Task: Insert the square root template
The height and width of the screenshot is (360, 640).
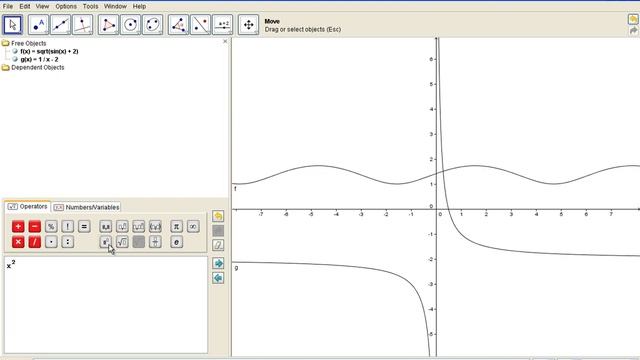Action: click(122, 242)
